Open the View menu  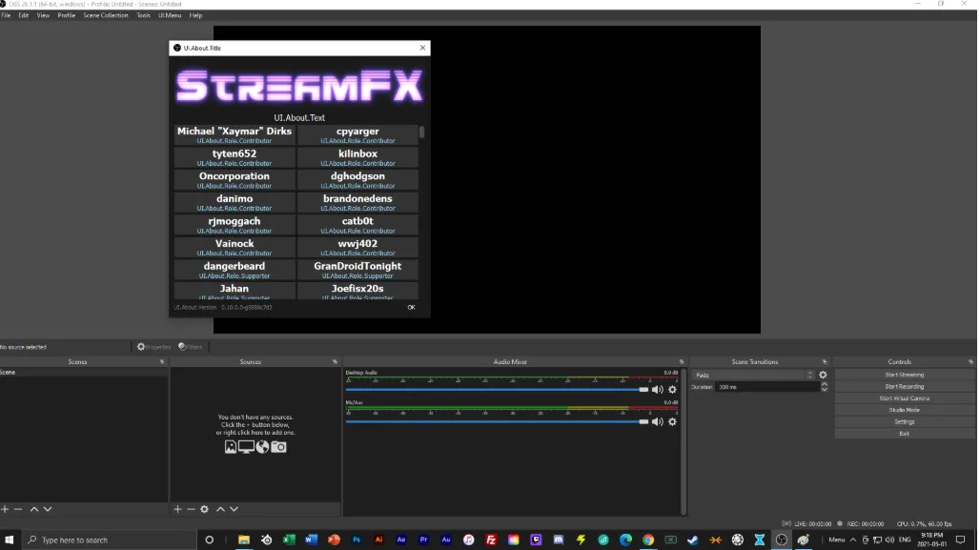pyautogui.click(x=43, y=15)
